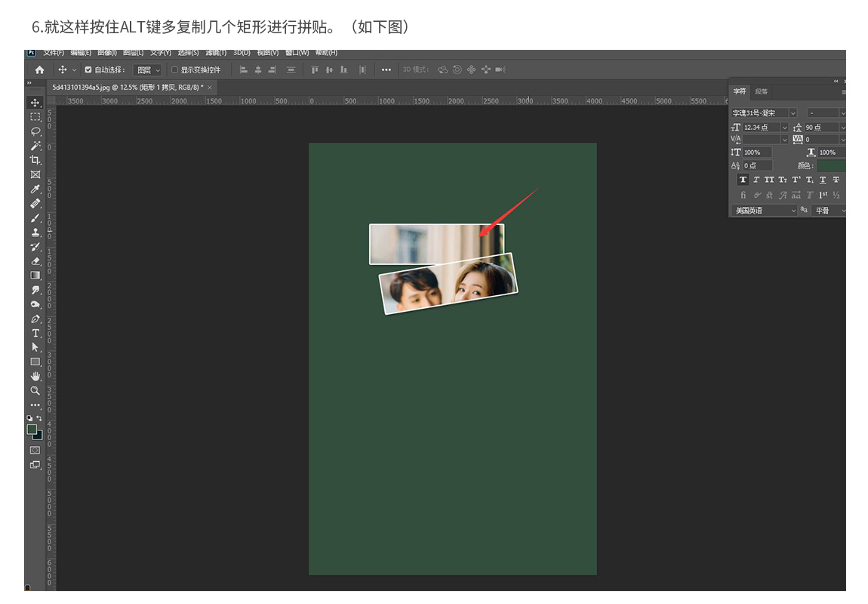Screen dimensions: 868x604
Task: Click the Zoom magnifier tool
Action: click(x=35, y=390)
